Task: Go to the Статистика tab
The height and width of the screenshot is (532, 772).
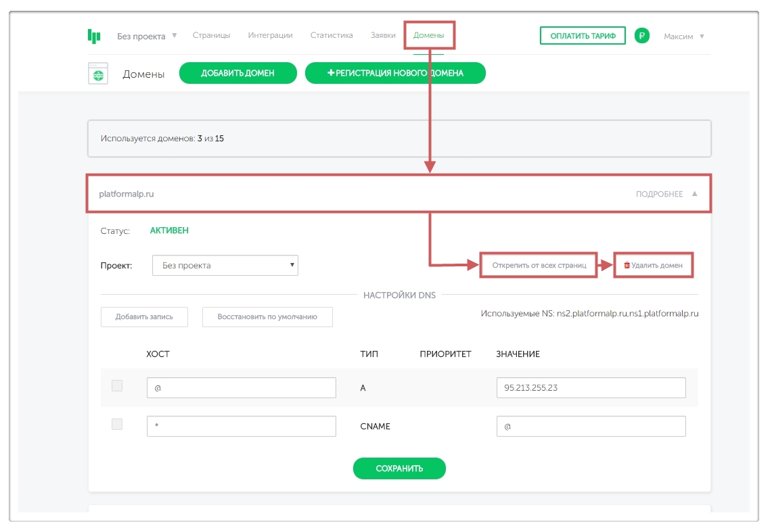Action: (x=332, y=35)
